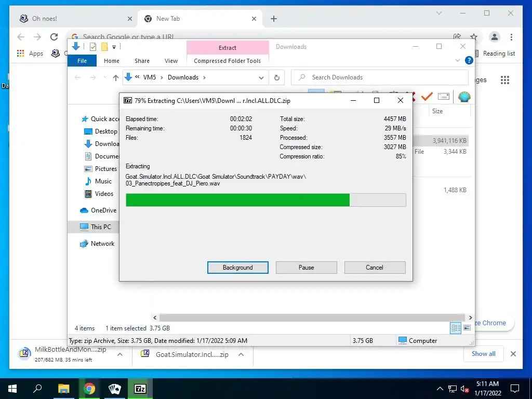Open the File menu in Explorer
Viewport: 532px width, 399px height.
tap(82, 61)
